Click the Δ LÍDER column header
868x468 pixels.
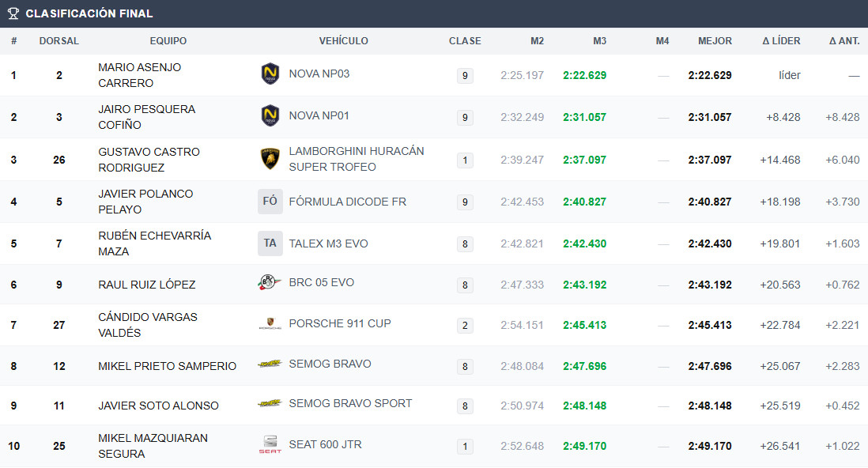781,41
